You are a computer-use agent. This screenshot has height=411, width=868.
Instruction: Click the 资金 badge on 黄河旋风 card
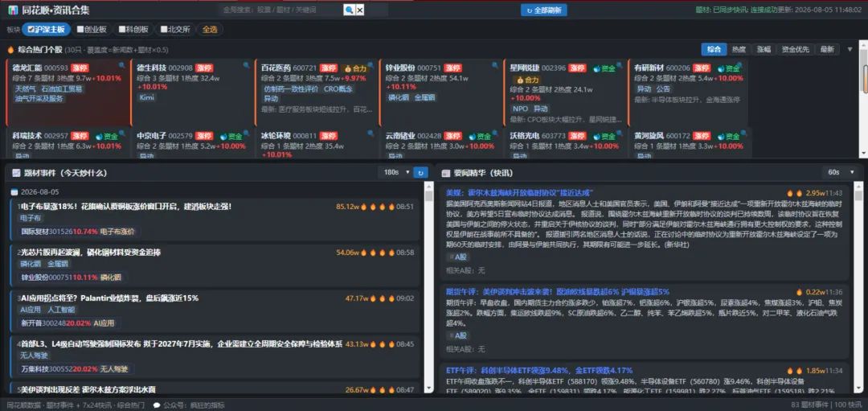point(728,136)
